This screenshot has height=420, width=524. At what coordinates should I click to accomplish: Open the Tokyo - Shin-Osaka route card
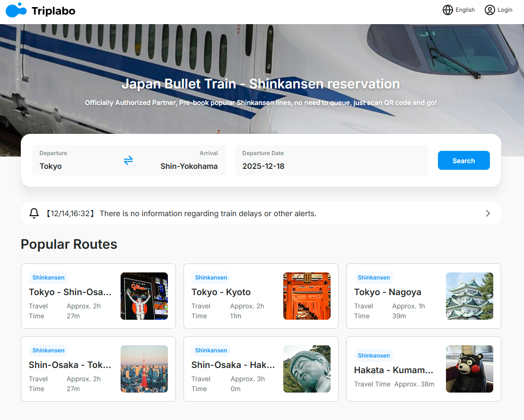click(98, 296)
